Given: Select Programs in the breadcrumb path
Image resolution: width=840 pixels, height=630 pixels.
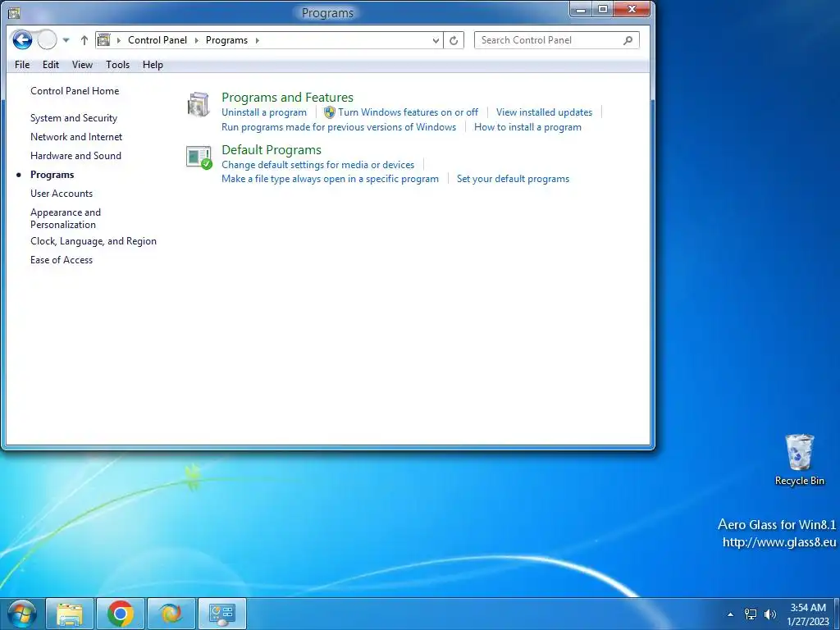Looking at the screenshot, I should coord(226,40).
